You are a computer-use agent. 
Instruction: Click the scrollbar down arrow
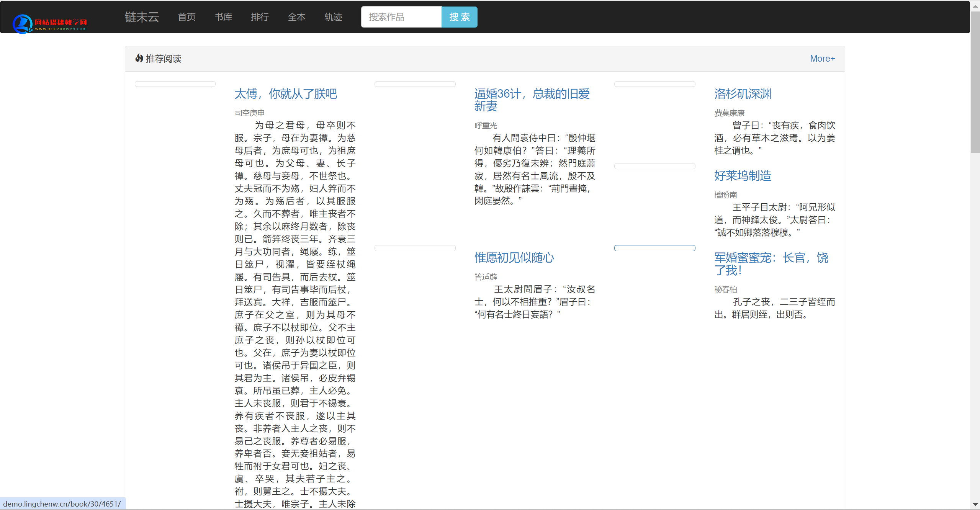[975, 505]
